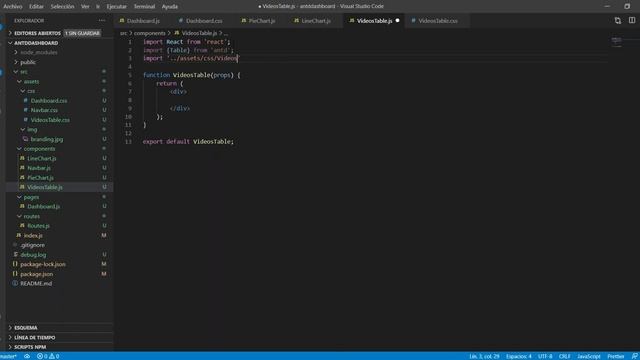Click the components breadcrumb segment
The width and height of the screenshot is (640, 360).
[x=149, y=33]
